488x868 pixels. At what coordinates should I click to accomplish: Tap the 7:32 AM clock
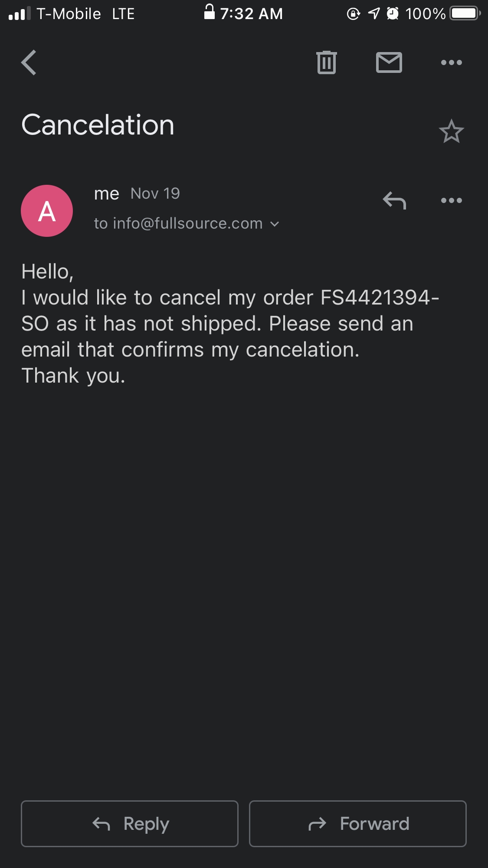point(251,14)
